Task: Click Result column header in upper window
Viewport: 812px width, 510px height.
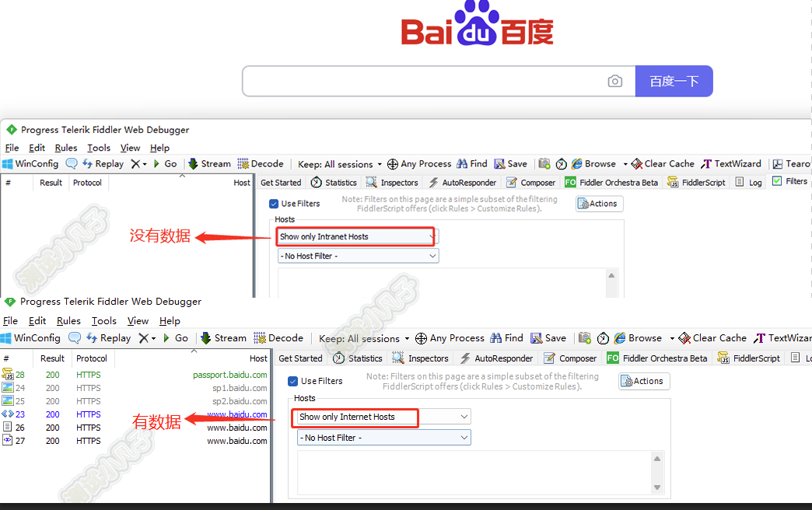Action: 51,182
